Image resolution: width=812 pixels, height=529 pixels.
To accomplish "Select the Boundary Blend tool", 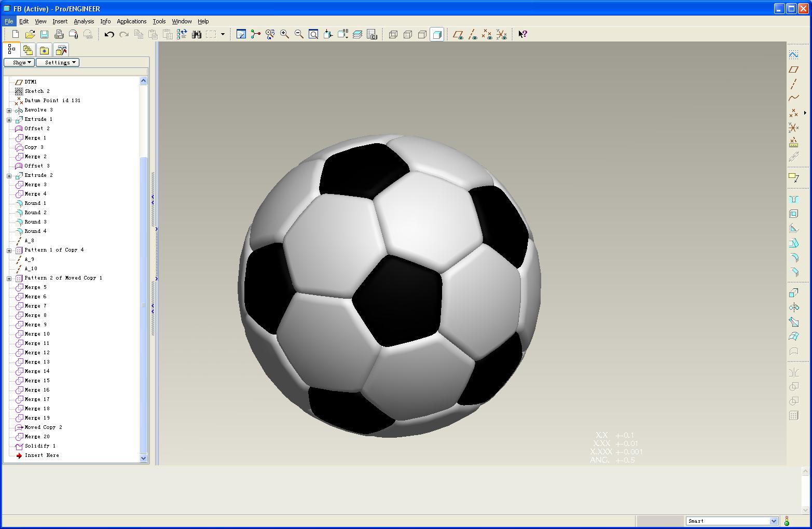I will click(793, 337).
